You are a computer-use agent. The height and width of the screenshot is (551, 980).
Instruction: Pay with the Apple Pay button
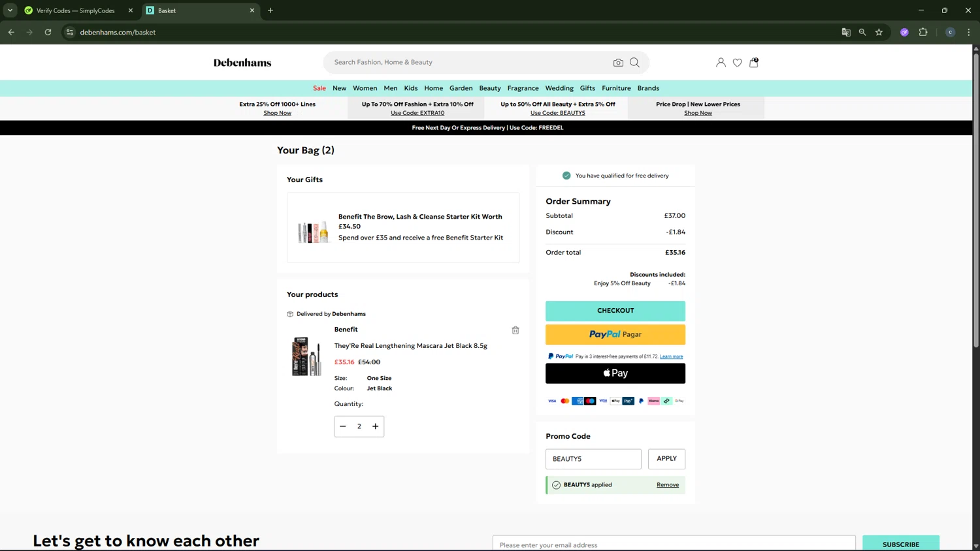(x=615, y=373)
